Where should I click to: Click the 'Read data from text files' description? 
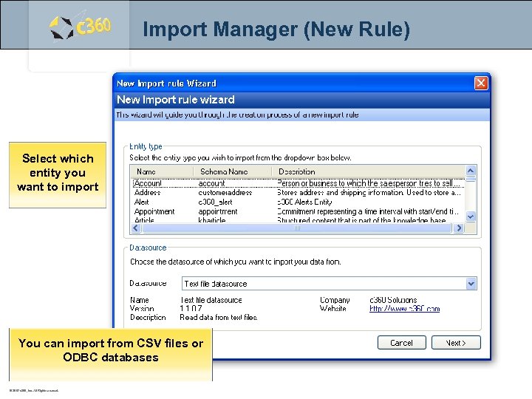tap(219, 317)
